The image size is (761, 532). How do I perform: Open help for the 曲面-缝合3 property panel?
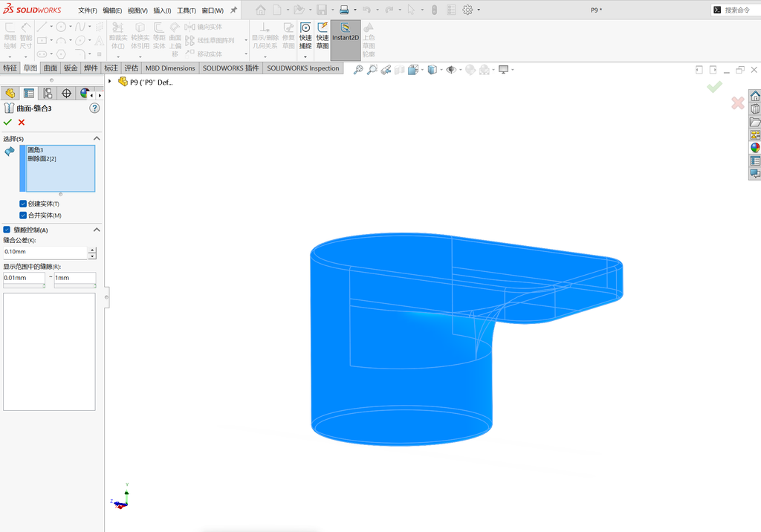(94, 108)
